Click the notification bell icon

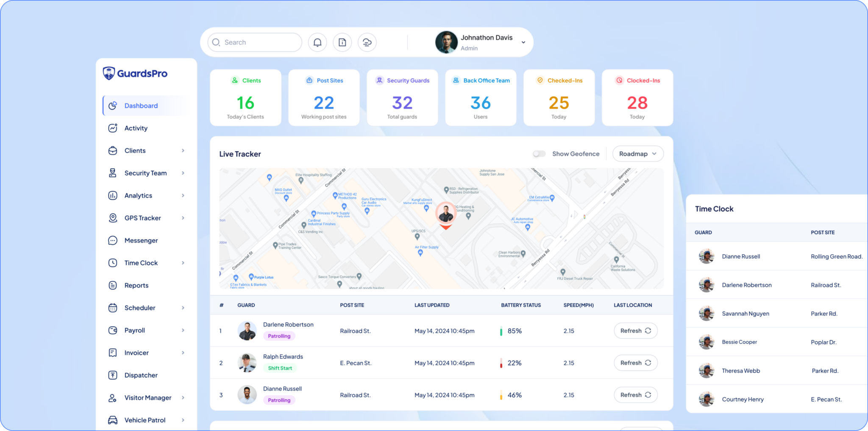317,42
